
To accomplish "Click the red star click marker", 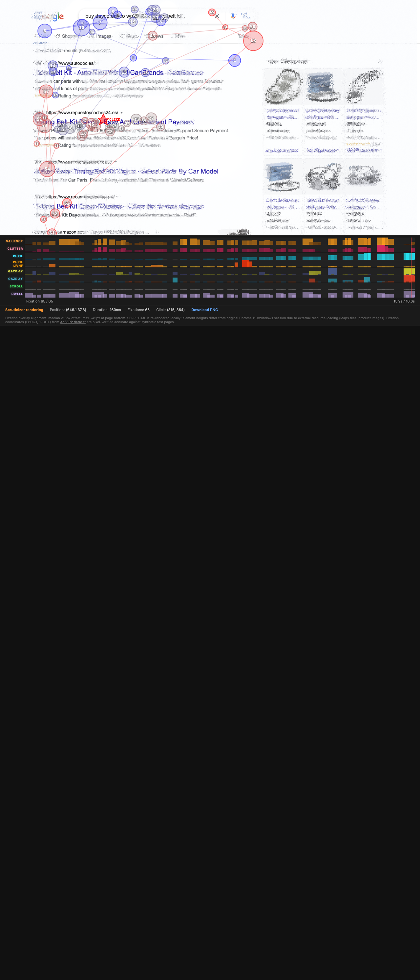I will [103, 120].
